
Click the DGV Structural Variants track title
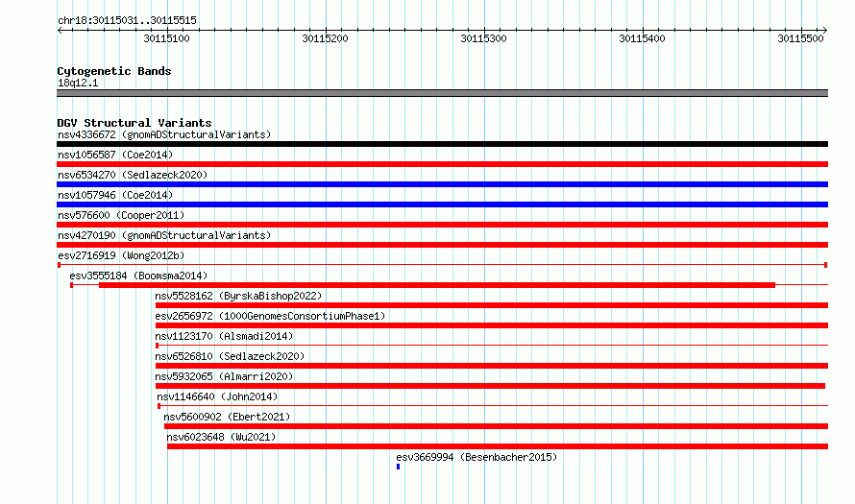coord(134,123)
